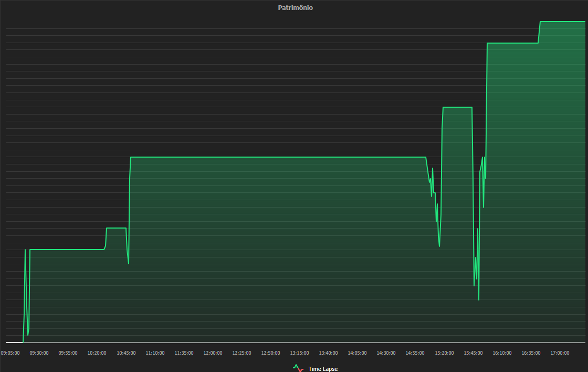Select the 12:25:00 axis tick label

pos(241,353)
